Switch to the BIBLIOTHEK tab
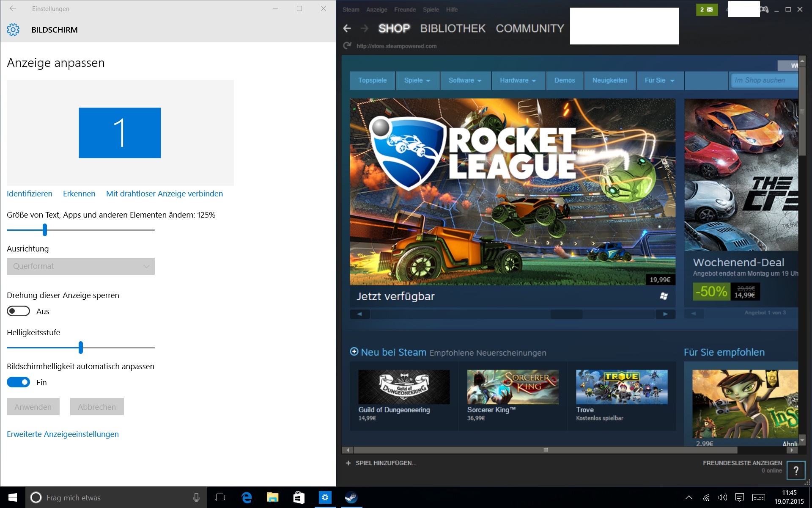 (453, 28)
